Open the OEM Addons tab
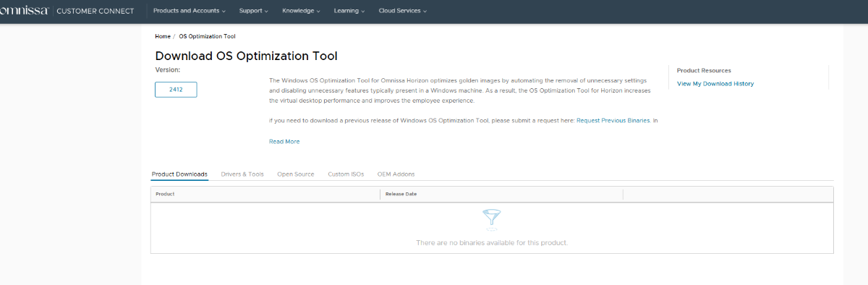 [x=396, y=174]
